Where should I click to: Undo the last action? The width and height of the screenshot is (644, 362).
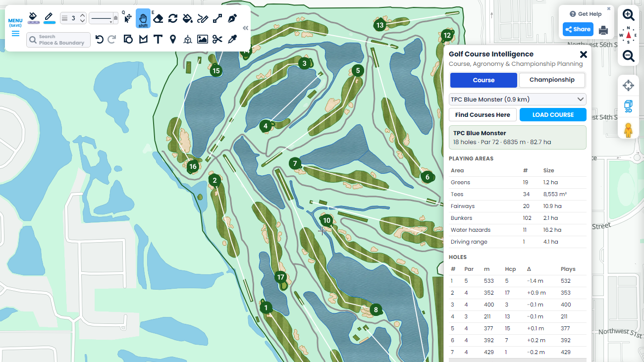pyautogui.click(x=100, y=39)
